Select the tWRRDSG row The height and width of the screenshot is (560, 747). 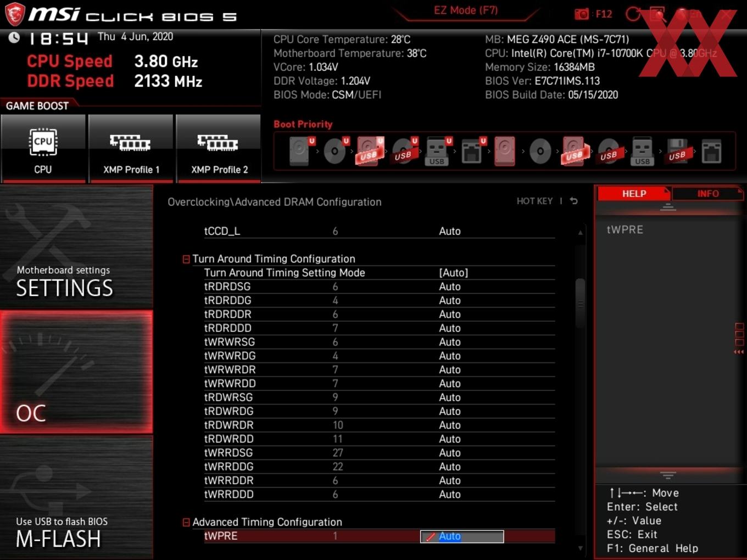(x=379, y=453)
